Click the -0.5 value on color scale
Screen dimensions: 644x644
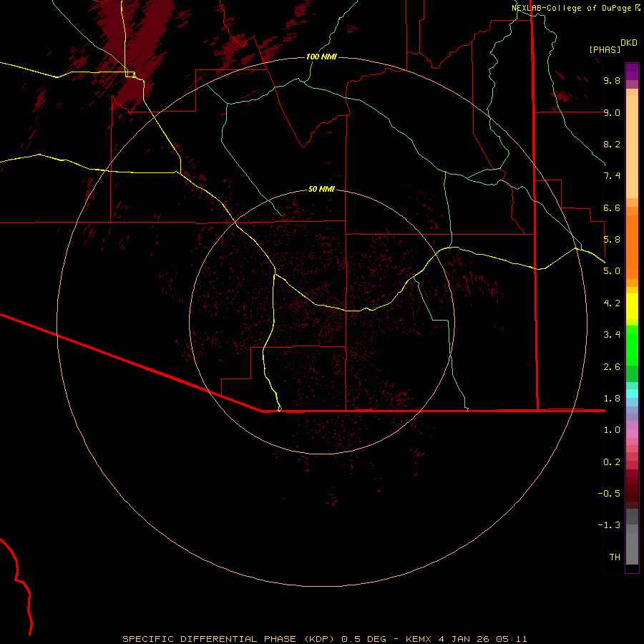tap(609, 493)
